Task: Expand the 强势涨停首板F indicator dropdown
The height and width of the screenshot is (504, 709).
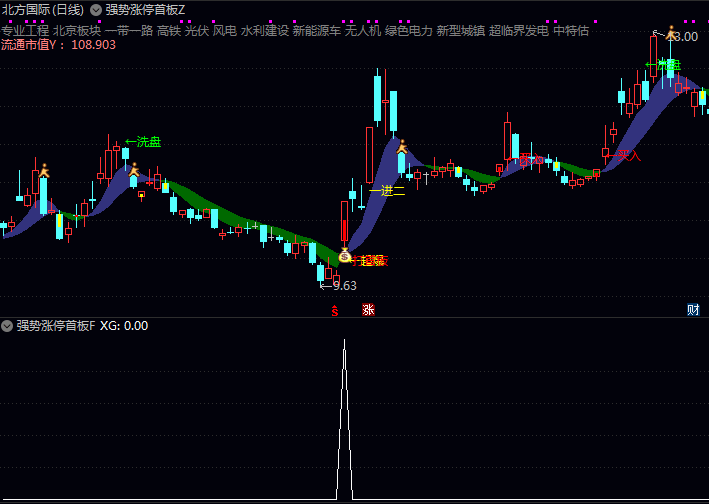Action: pos(7,326)
